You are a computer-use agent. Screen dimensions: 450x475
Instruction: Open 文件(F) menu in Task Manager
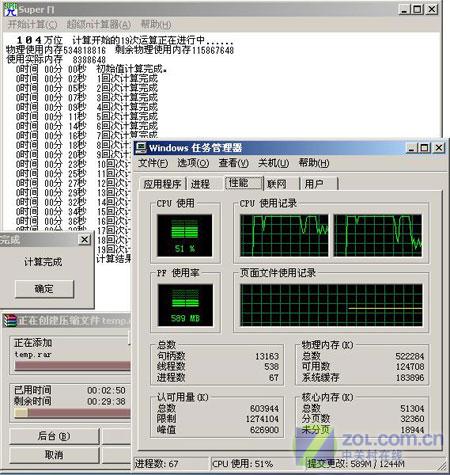coord(153,163)
